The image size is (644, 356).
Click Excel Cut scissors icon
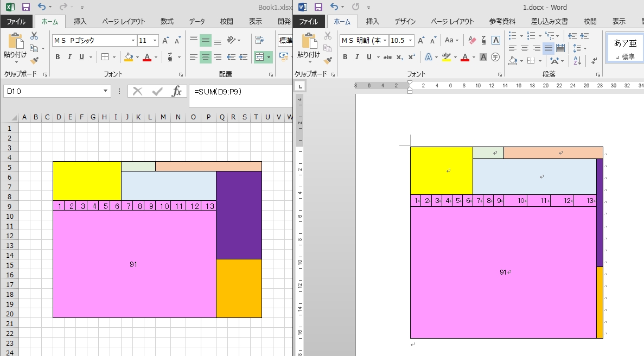[x=34, y=36]
